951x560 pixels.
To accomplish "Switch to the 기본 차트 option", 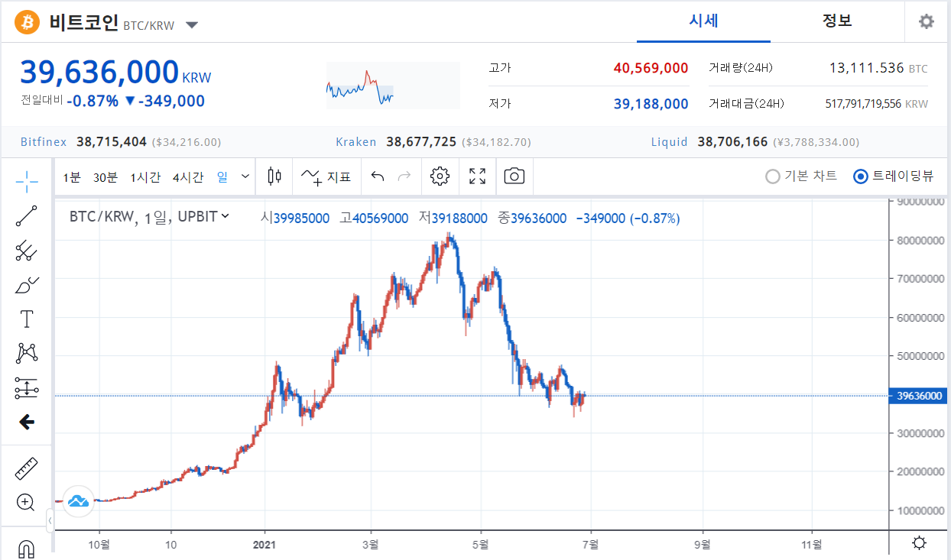I will (772, 176).
